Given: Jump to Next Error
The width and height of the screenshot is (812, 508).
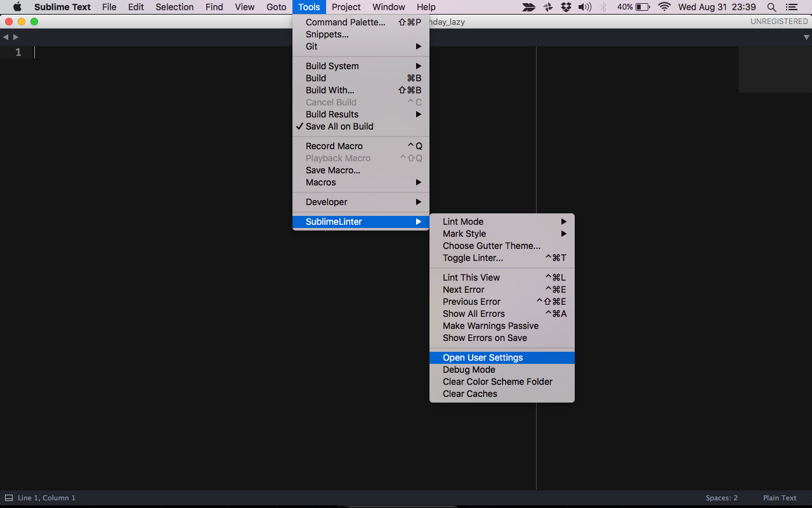Looking at the screenshot, I should pyautogui.click(x=502, y=290).
